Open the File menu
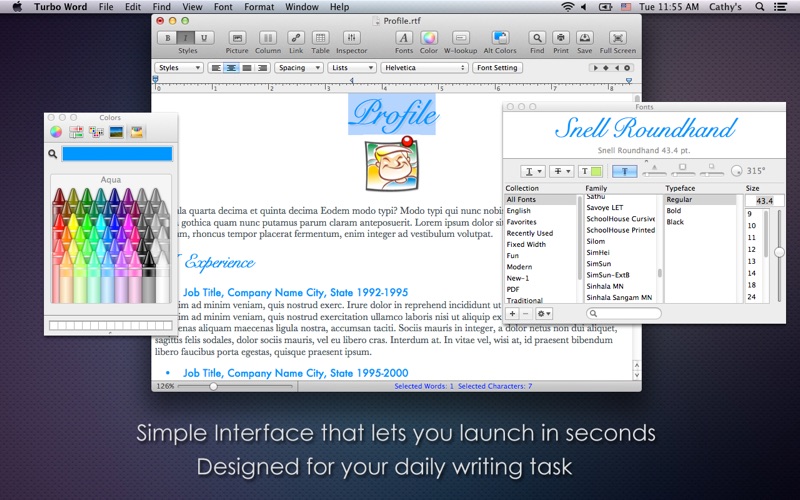This screenshot has width=800, height=500. (106, 7)
